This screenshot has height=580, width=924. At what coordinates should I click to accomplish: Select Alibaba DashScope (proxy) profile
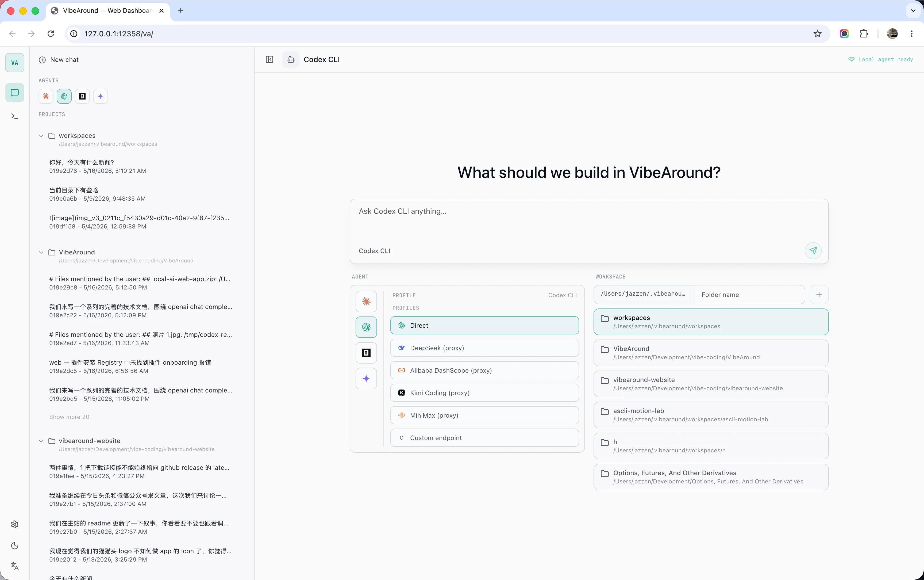click(484, 370)
